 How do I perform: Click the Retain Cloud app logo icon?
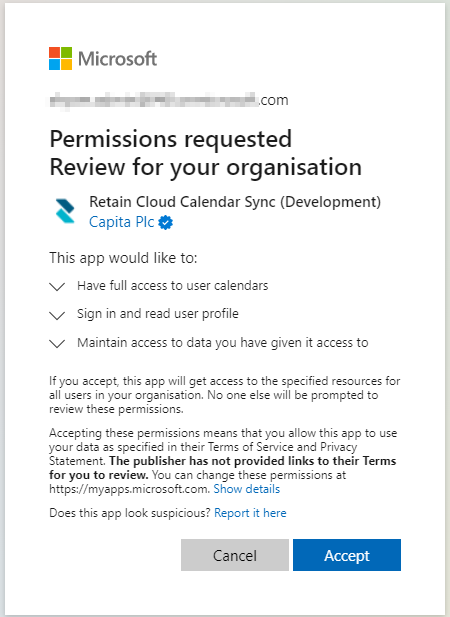(65, 211)
